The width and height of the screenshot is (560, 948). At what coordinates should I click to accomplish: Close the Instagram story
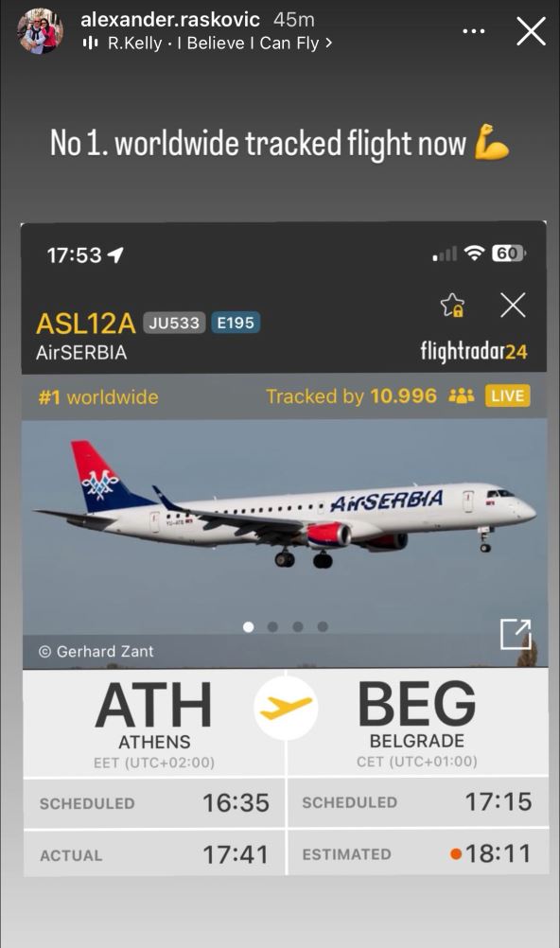[x=531, y=31]
